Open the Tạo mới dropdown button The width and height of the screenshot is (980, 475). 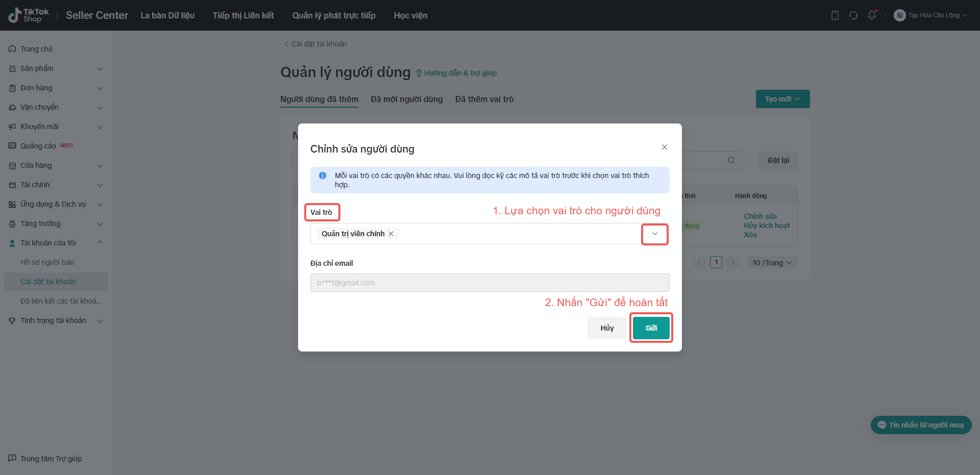(782, 99)
